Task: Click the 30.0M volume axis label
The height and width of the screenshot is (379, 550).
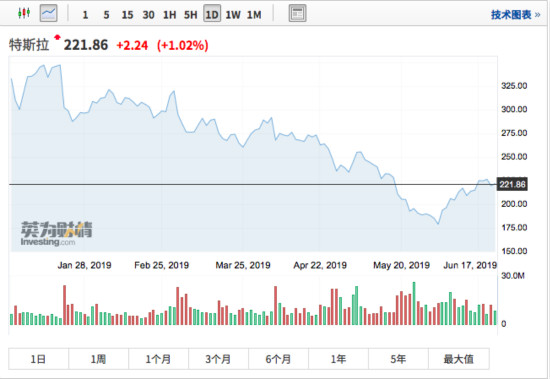Action: click(513, 275)
